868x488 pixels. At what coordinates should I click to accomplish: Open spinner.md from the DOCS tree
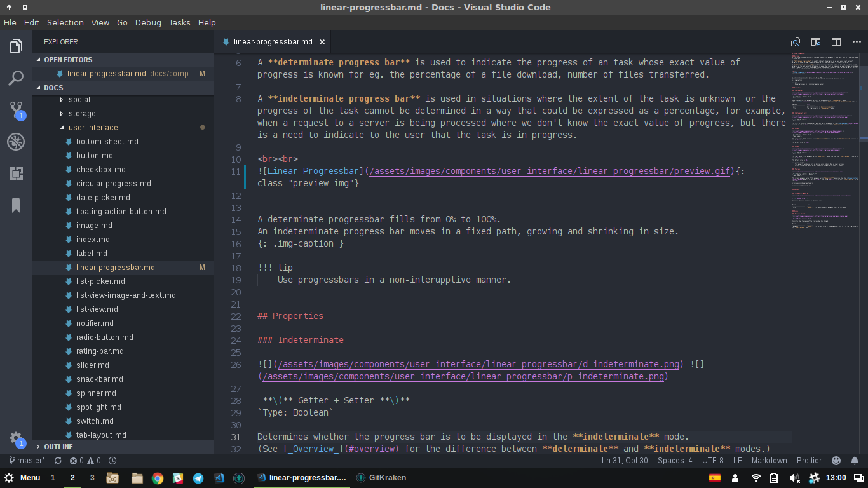(95, 393)
